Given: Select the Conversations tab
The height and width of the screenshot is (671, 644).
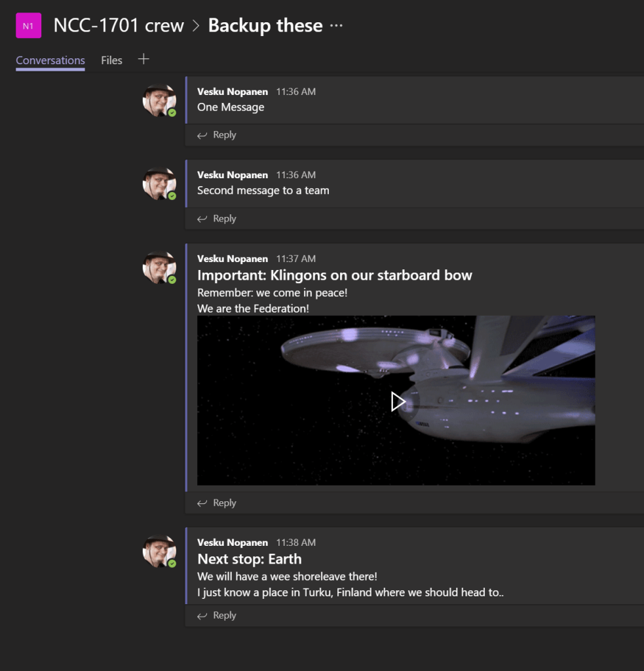Looking at the screenshot, I should (x=50, y=60).
